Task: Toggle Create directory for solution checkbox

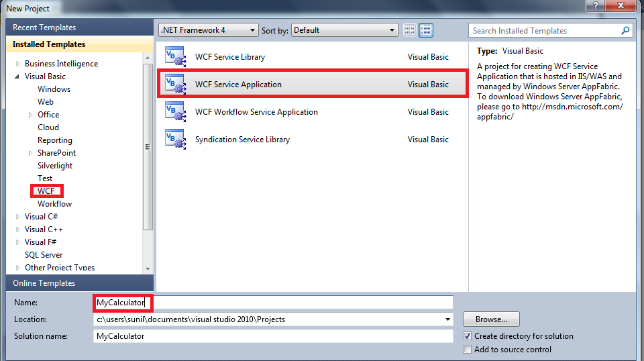Action: tap(467, 336)
